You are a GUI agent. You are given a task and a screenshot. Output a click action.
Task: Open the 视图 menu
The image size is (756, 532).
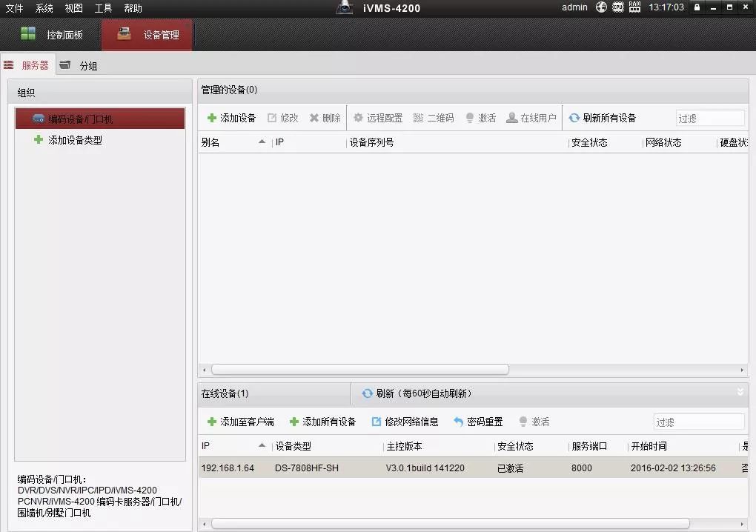click(74, 8)
